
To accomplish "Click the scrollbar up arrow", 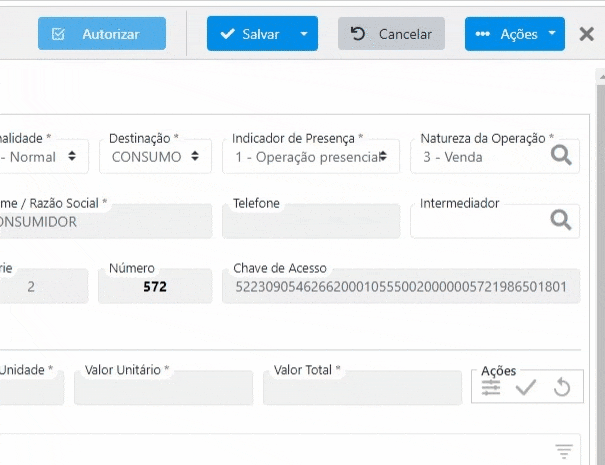I will tap(602, 77).
